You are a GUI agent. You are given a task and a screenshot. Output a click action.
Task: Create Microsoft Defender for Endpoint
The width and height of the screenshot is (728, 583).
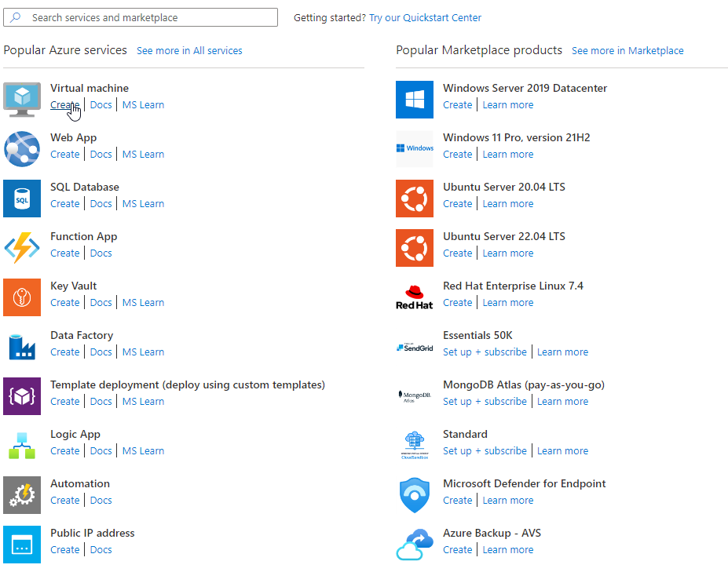pos(457,501)
